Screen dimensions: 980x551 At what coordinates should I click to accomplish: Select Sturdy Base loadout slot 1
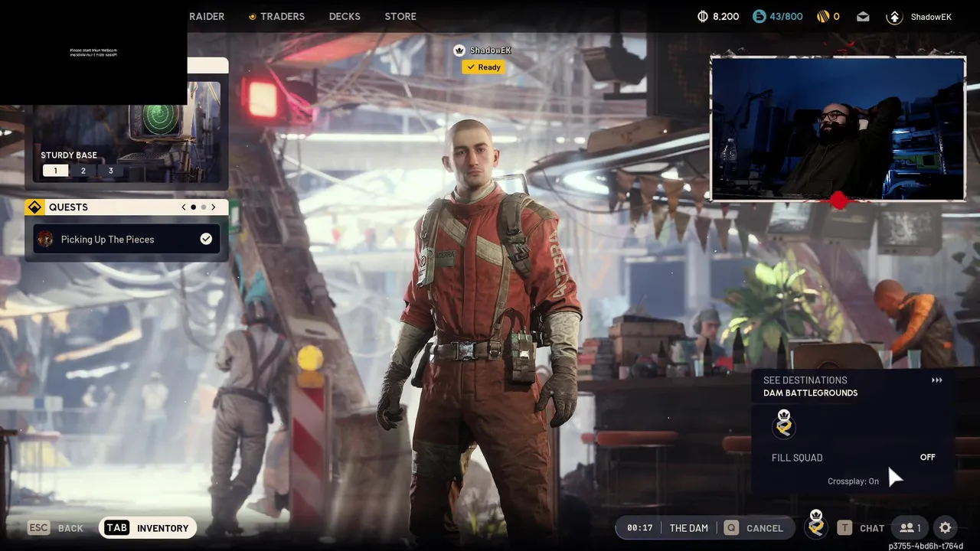click(x=55, y=171)
